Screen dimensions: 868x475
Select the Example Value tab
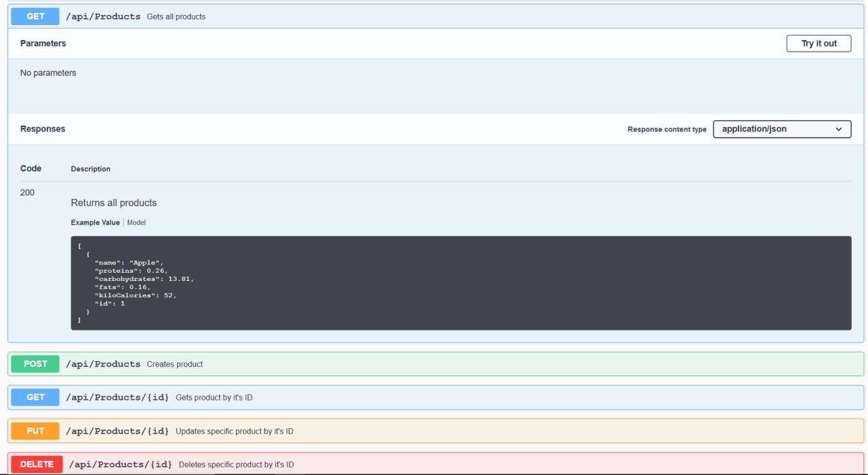[x=96, y=223]
